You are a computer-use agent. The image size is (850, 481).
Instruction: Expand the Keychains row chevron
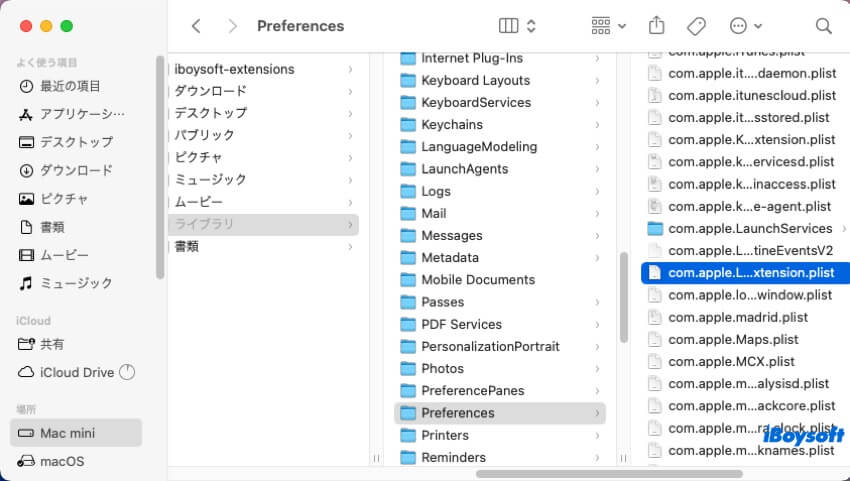click(597, 125)
